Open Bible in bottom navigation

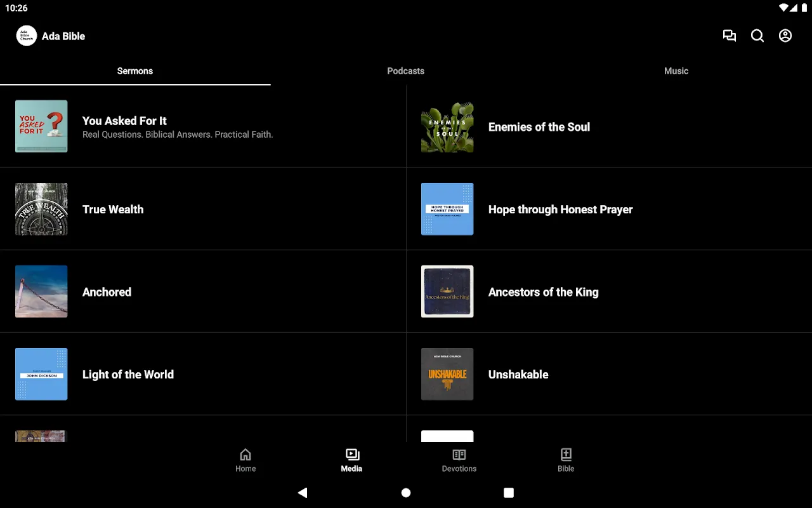[x=566, y=460]
